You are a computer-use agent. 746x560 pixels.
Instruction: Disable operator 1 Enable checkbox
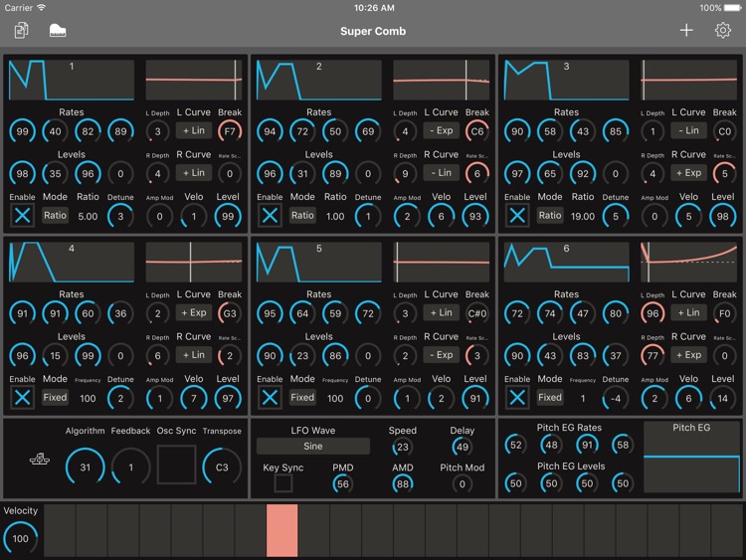[22, 216]
